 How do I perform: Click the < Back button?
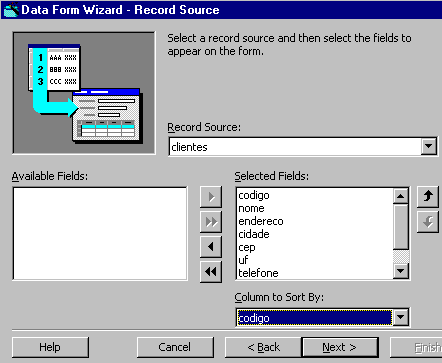pos(263,347)
